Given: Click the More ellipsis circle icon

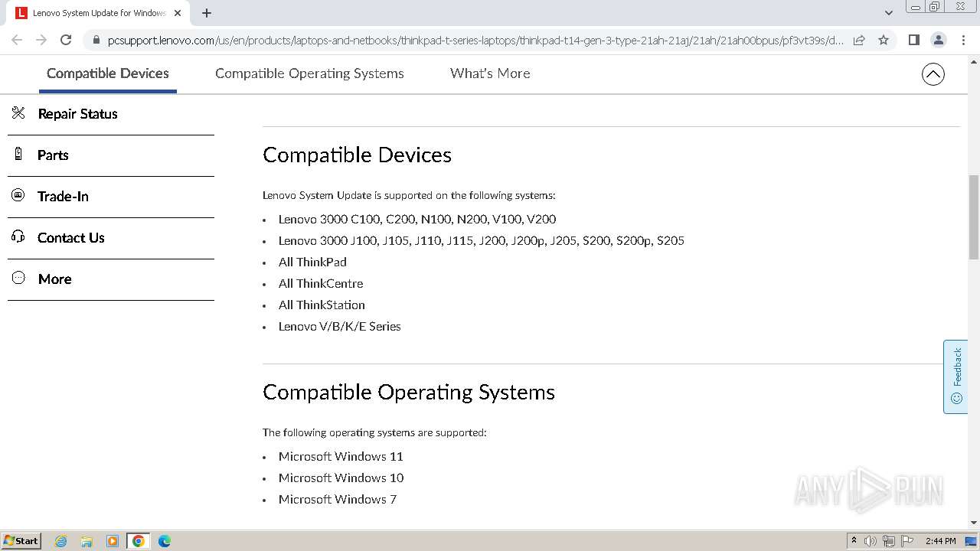Looking at the screenshot, I should coord(18,278).
